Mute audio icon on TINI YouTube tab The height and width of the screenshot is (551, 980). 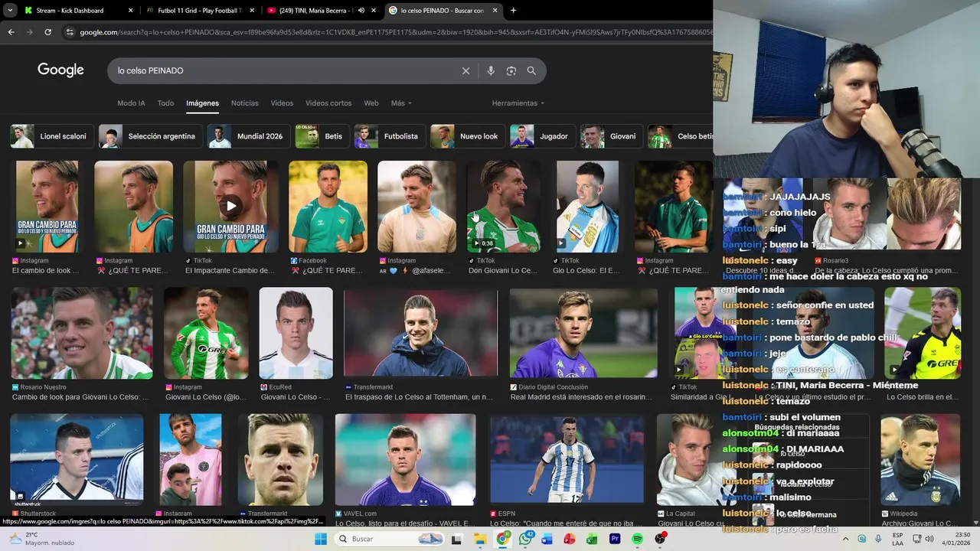click(x=361, y=11)
